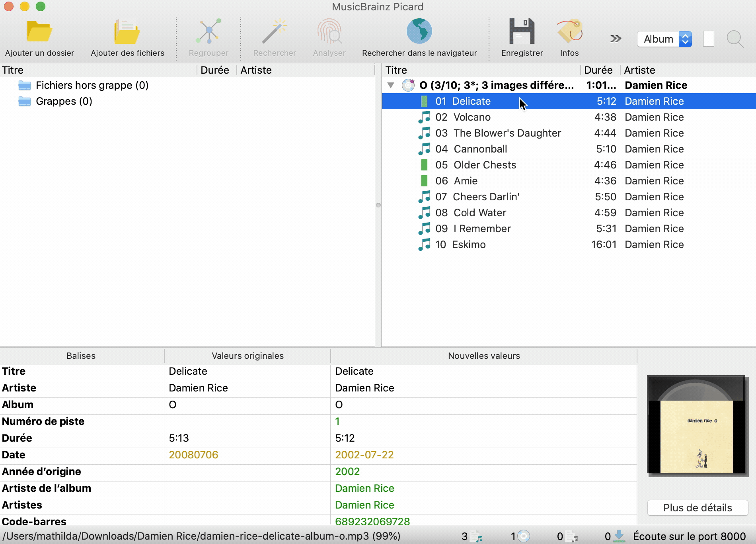Show more toolbar items with the chevron

[616, 39]
